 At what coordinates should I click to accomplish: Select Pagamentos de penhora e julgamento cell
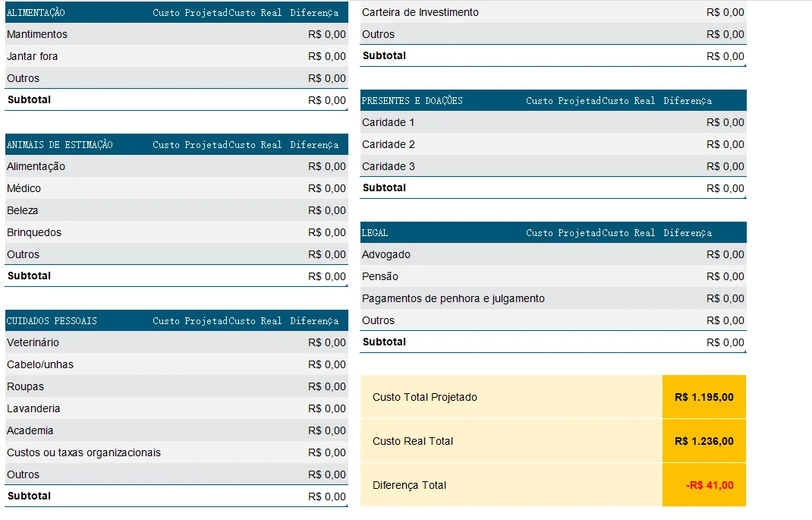pyautogui.click(x=453, y=298)
